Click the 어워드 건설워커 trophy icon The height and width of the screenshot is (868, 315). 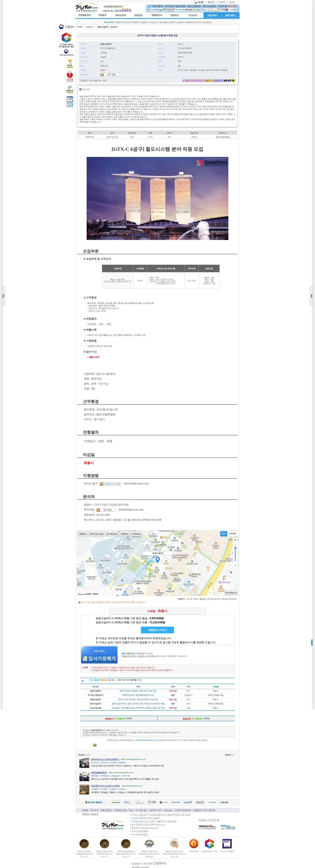(70, 64)
